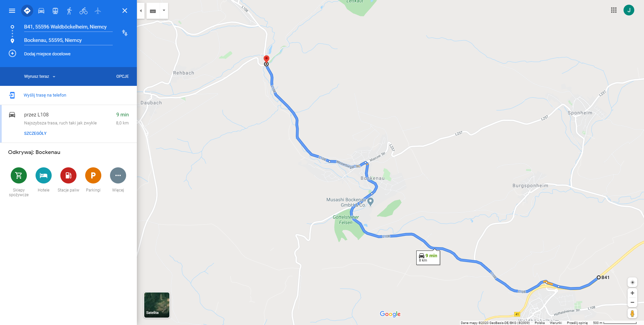
Task: Select public transit travel mode
Action: coord(55,11)
